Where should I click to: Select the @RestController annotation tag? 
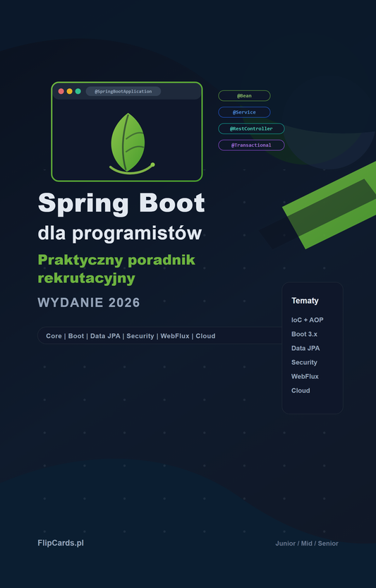tap(251, 128)
